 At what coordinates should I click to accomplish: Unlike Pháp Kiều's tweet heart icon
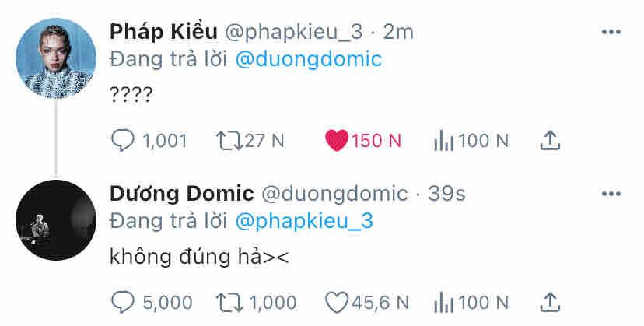point(336,141)
